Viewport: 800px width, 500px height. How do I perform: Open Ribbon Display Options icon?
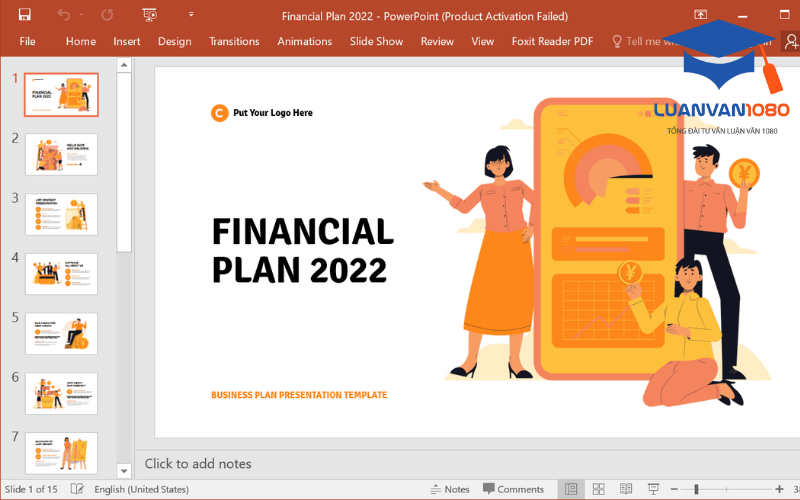click(x=701, y=15)
